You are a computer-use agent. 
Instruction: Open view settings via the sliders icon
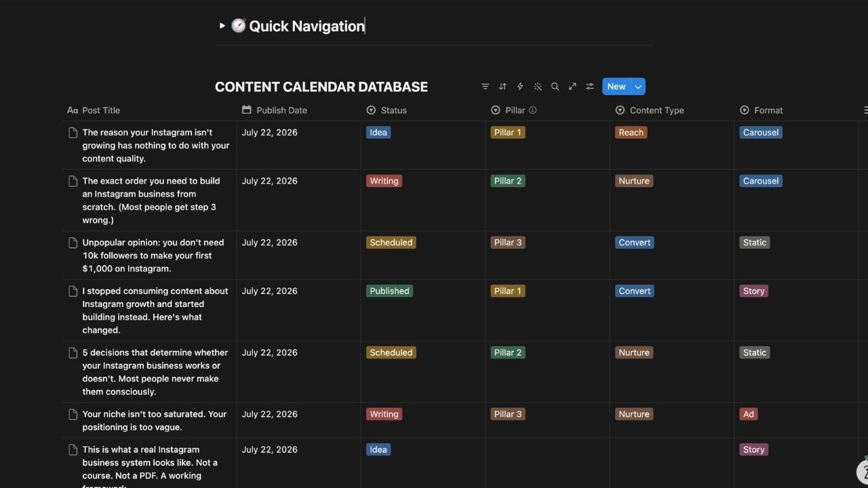589,86
